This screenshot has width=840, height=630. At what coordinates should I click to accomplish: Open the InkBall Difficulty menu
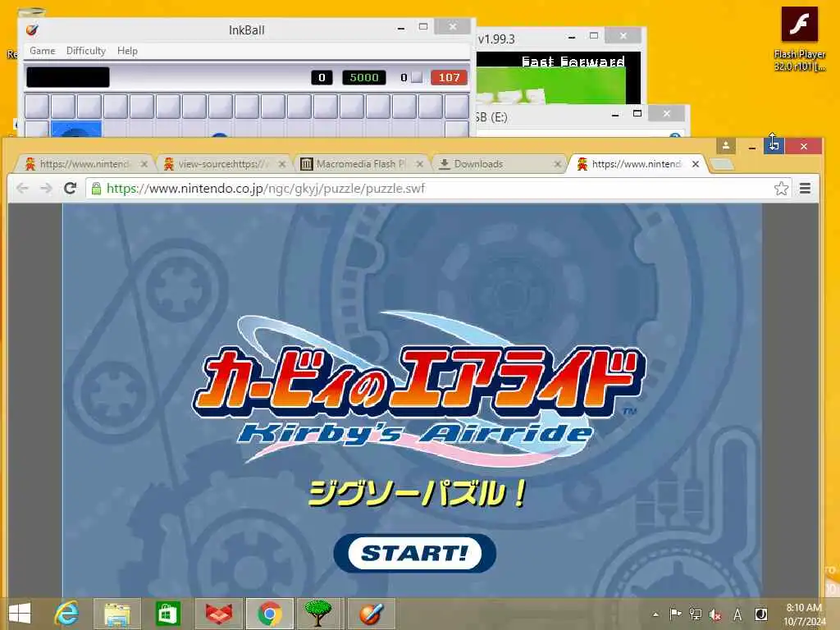pyautogui.click(x=85, y=51)
